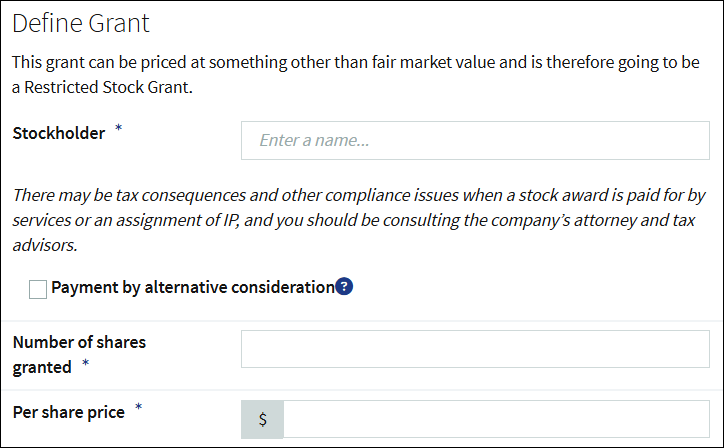Click the required asterisk beside Per share price

tap(139, 407)
